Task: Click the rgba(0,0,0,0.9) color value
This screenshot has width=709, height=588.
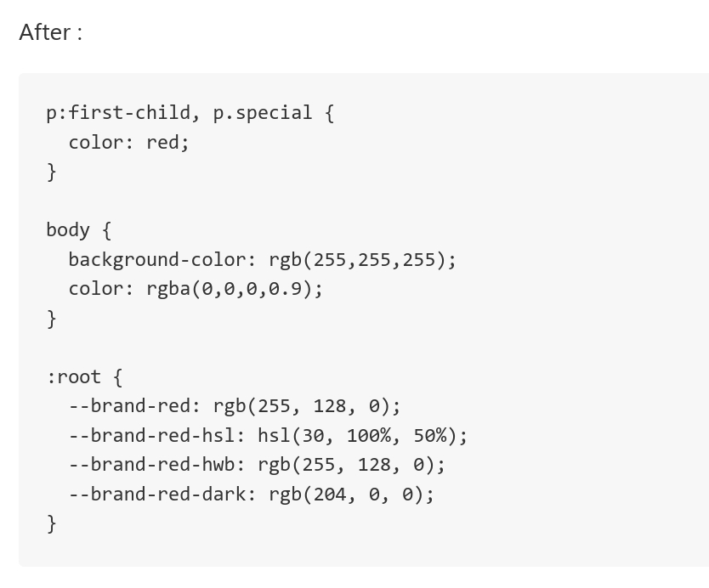Action: point(230,289)
